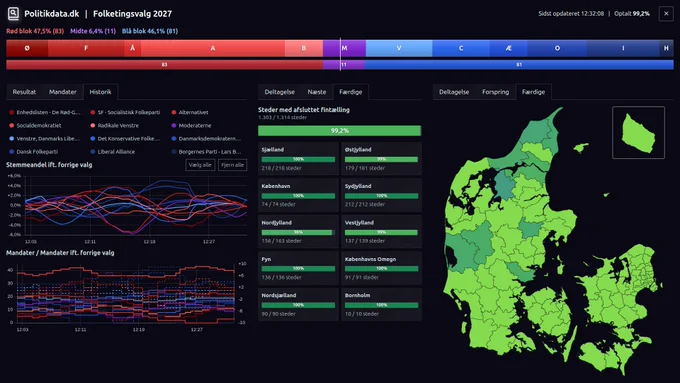Toggle Venstre, Danmarks Liberale legend entry
Image resolution: width=680 pixels, height=383 pixels.
click(x=44, y=138)
